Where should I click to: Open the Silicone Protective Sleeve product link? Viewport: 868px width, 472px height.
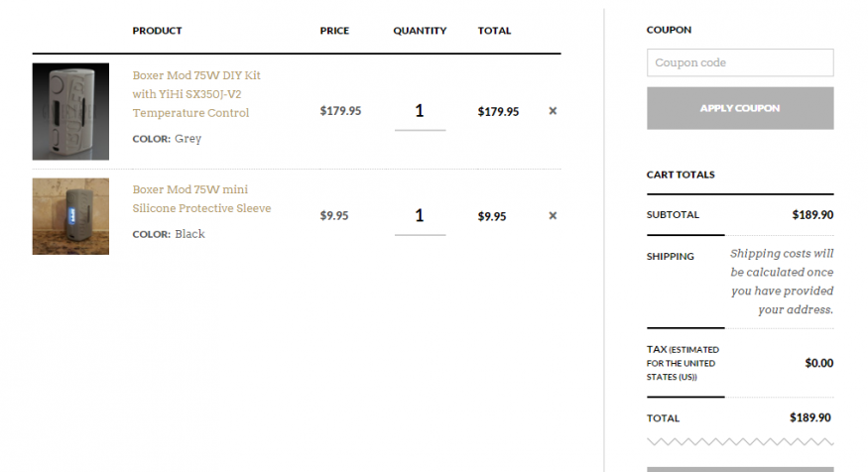(201, 198)
